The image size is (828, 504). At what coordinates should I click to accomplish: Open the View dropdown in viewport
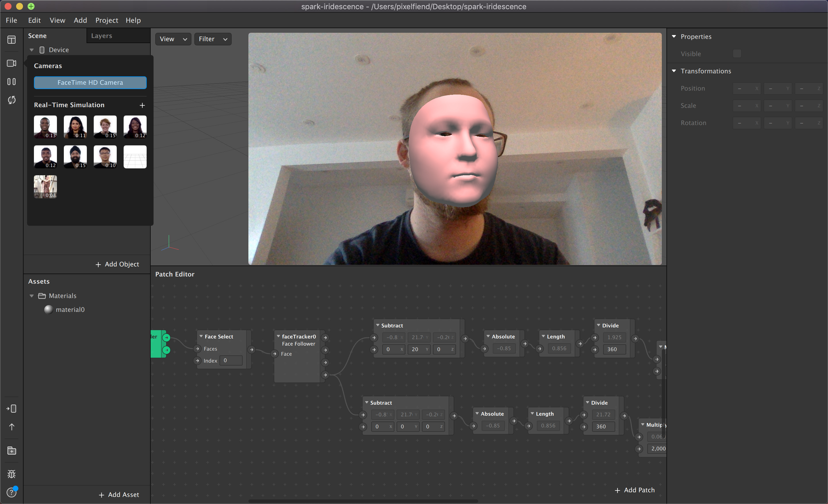pyautogui.click(x=173, y=39)
